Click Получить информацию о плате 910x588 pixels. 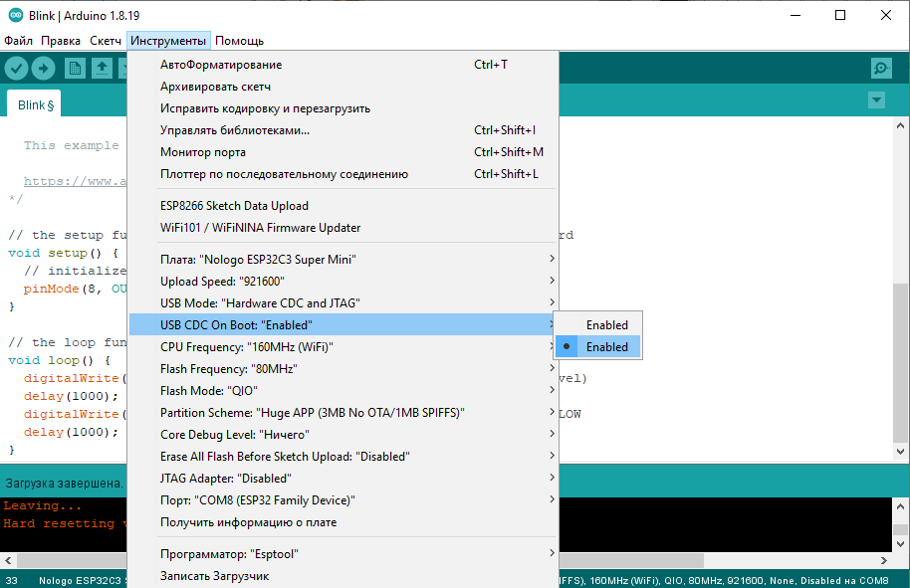pyautogui.click(x=248, y=522)
